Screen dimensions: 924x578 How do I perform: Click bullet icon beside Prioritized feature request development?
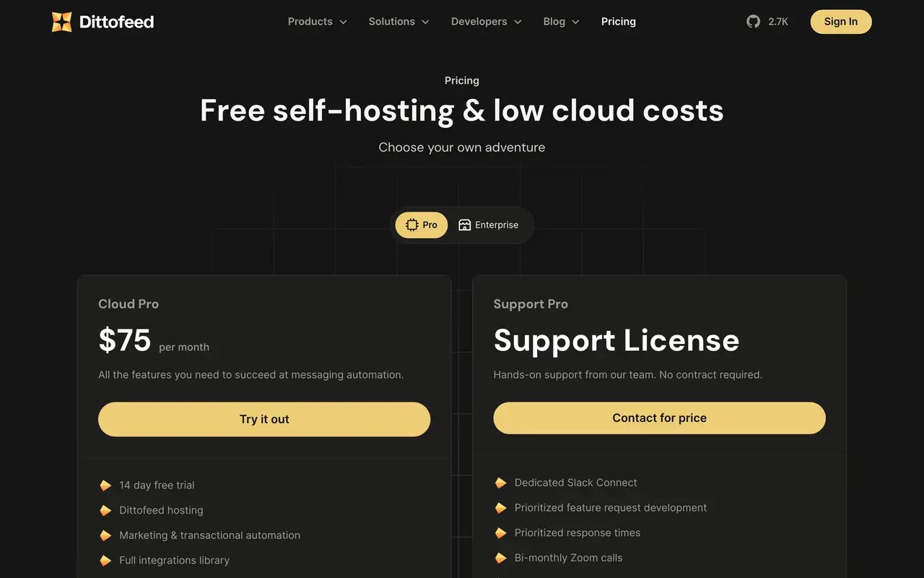click(x=500, y=508)
